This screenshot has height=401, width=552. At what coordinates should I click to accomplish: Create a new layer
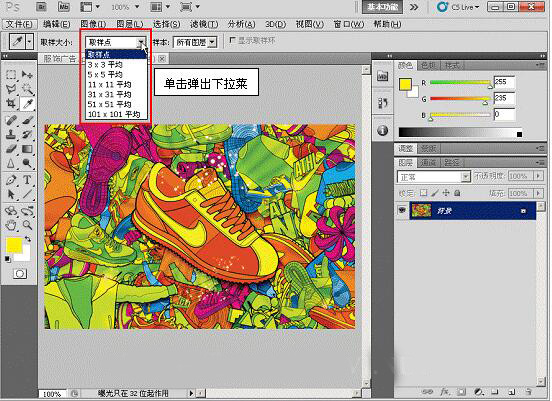click(512, 391)
